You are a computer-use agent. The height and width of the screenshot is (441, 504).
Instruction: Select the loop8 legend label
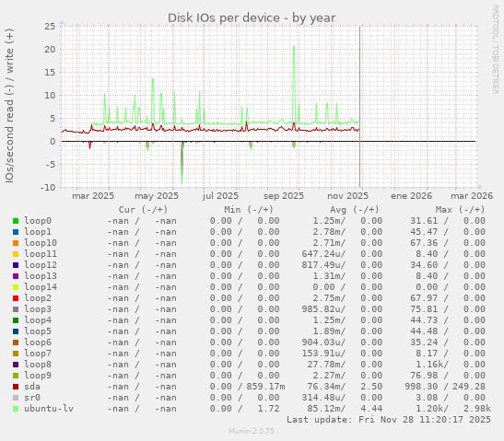click(x=38, y=365)
